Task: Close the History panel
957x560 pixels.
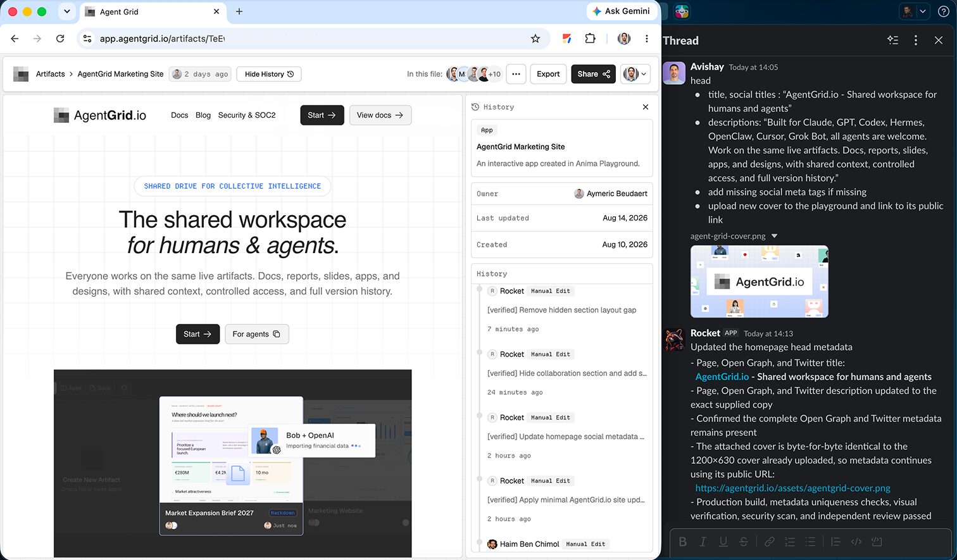Action: point(646,107)
